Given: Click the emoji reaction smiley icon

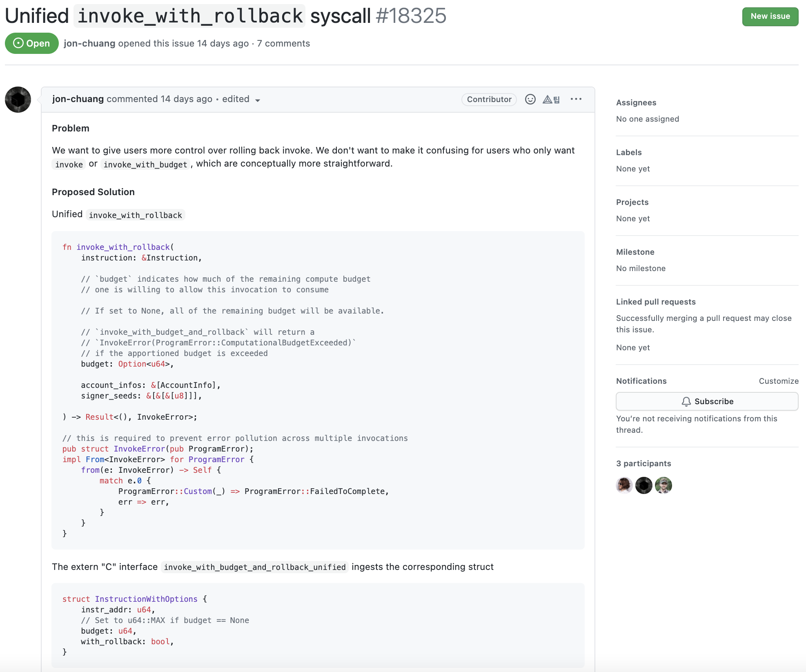Looking at the screenshot, I should pyautogui.click(x=530, y=99).
